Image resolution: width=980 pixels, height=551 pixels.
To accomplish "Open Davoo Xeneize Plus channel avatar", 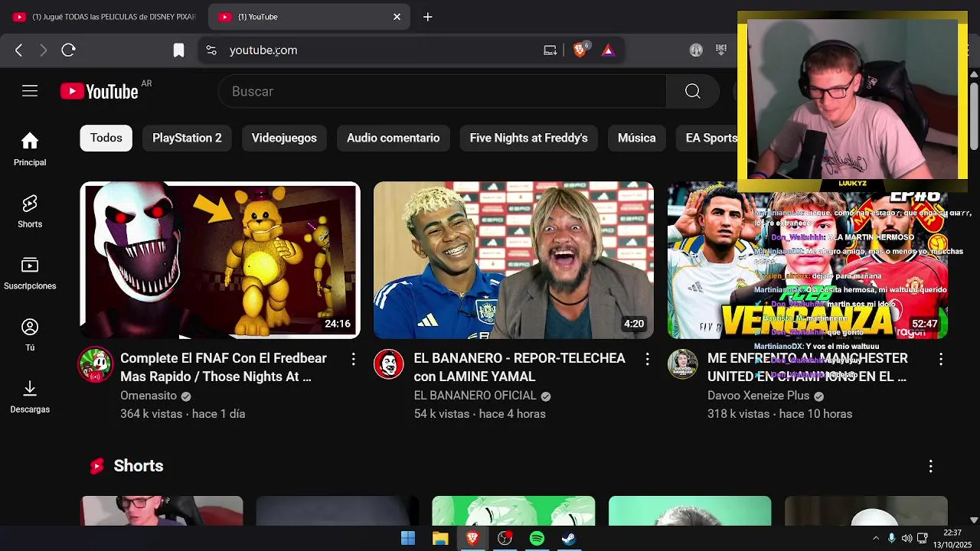I will tap(682, 364).
